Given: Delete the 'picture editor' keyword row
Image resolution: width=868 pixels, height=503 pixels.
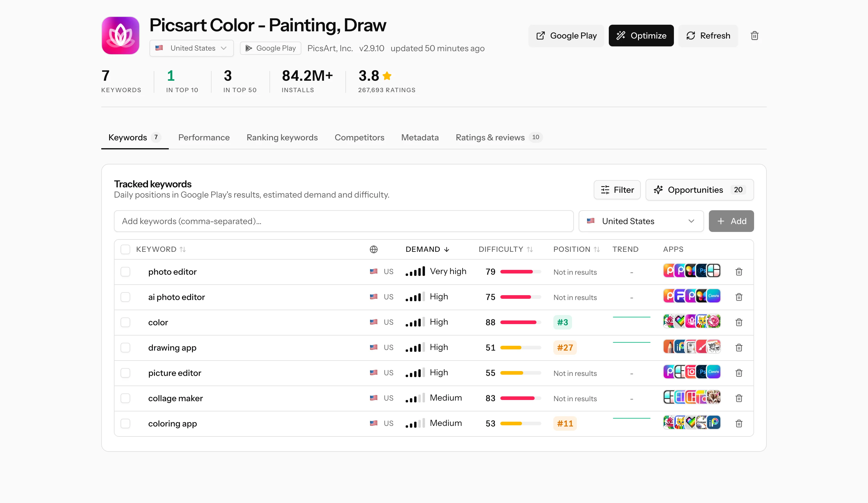Looking at the screenshot, I should [739, 373].
